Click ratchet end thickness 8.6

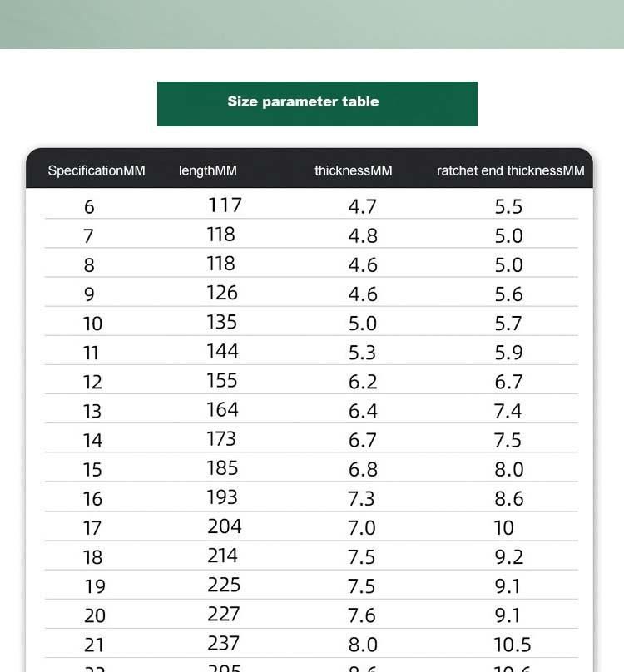point(509,499)
